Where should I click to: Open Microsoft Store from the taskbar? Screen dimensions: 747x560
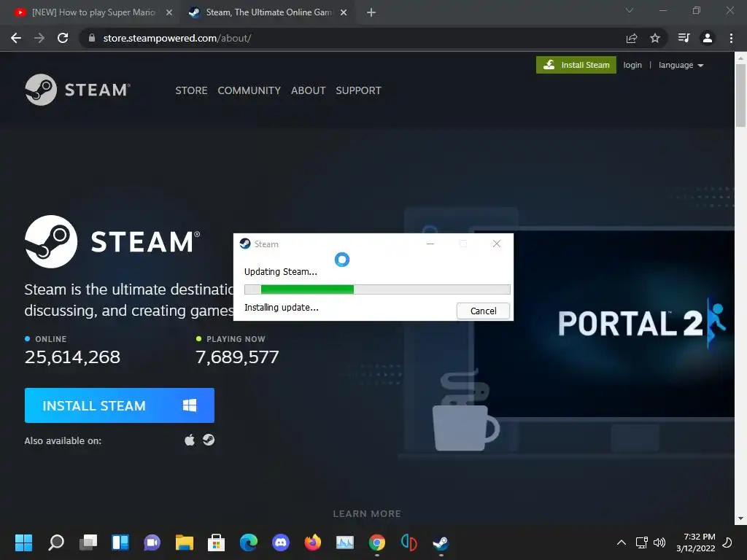click(216, 542)
